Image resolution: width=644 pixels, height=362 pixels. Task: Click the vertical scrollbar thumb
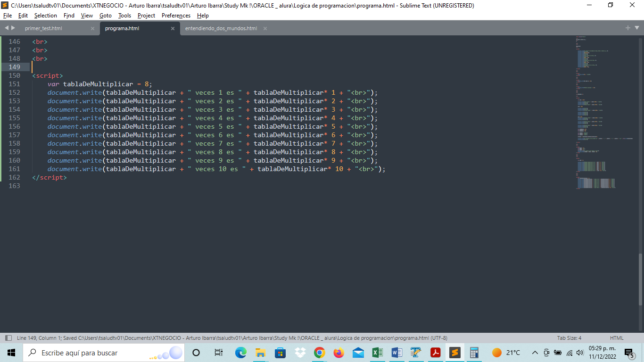point(640,280)
